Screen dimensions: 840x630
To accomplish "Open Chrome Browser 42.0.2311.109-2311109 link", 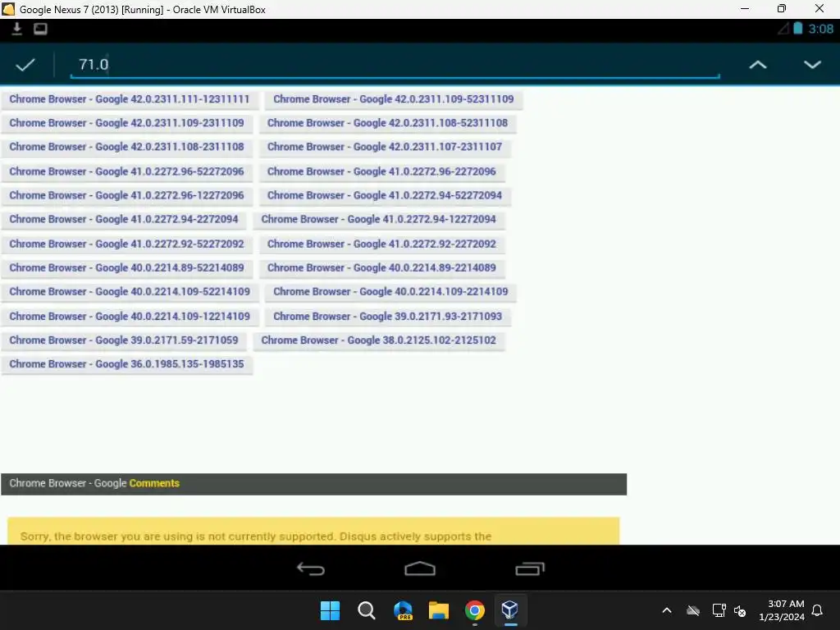I will [127, 123].
